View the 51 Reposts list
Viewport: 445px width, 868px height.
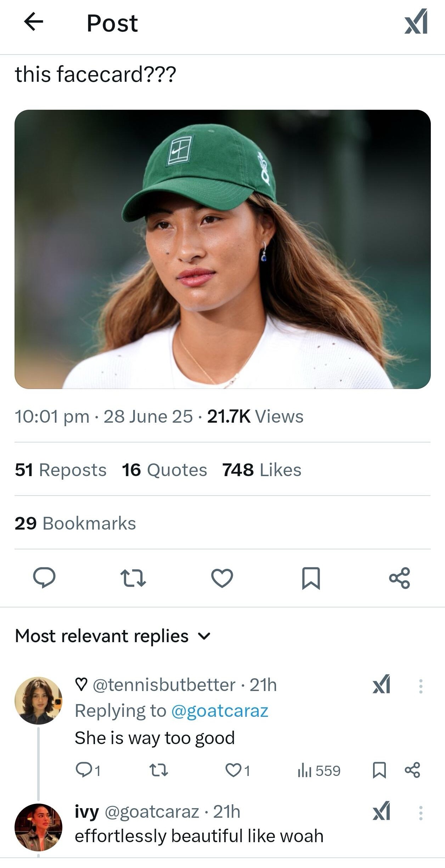[x=61, y=470]
